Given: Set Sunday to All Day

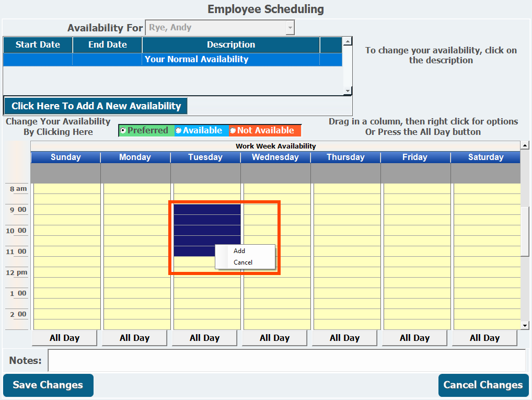Looking at the screenshot, I should [65, 338].
